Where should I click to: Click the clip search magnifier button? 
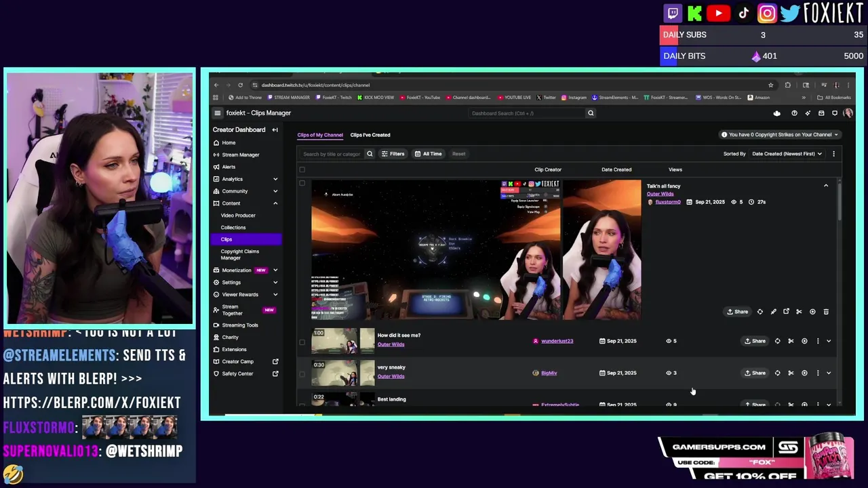370,154
